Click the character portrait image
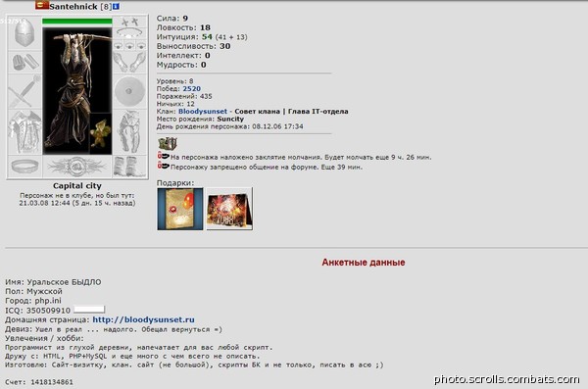 point(77,91)
